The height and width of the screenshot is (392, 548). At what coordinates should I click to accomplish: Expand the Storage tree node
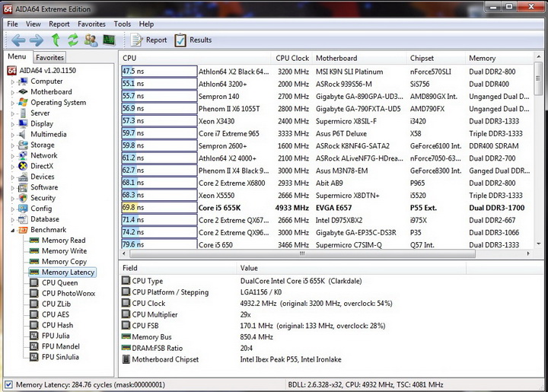click(x=13, y=145)
